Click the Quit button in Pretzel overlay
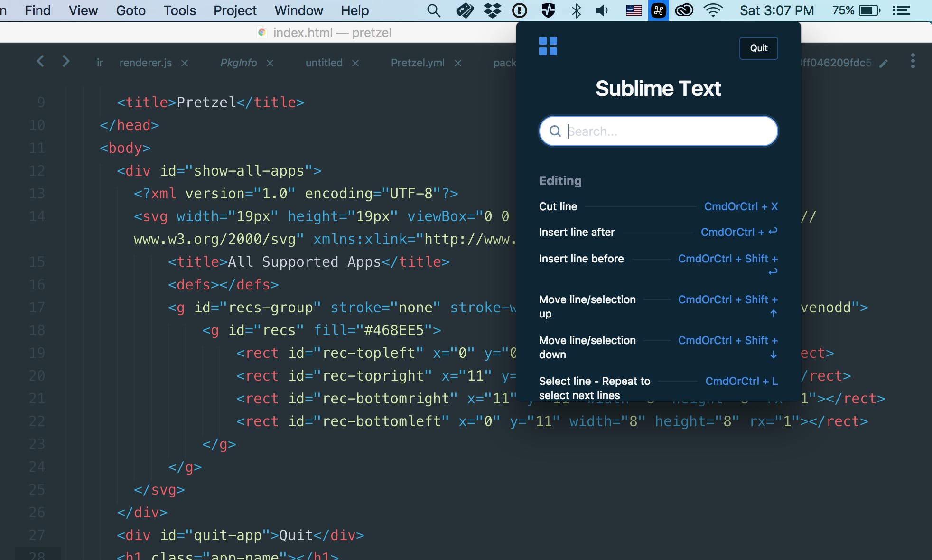This screenshot has height=560, width=932. click(758, 47)
